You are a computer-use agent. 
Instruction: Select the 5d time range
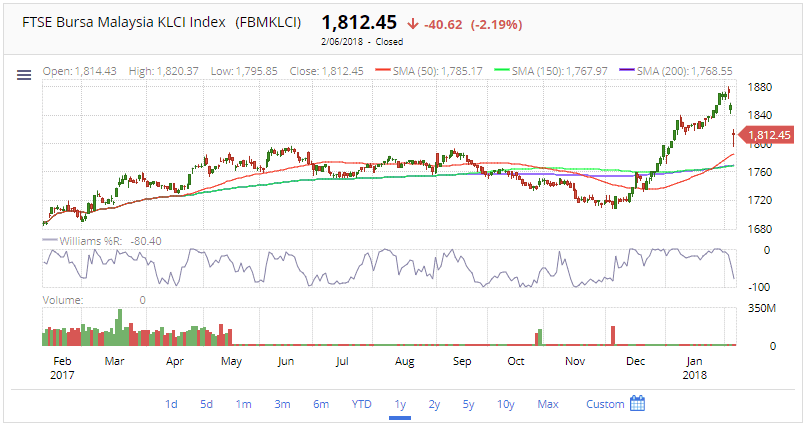[206, 404]
